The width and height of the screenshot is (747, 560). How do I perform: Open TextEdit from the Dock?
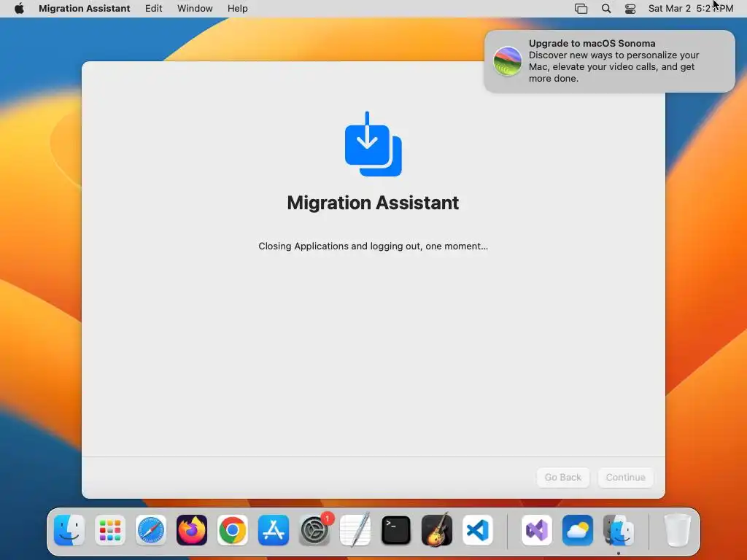pyautogui.click(x=355, y=530)
